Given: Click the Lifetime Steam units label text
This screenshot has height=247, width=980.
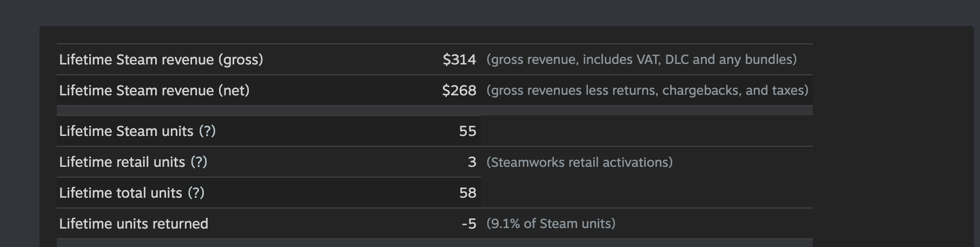Looking at the screenshot, I should pyautogui.click(x=126, y=131).
